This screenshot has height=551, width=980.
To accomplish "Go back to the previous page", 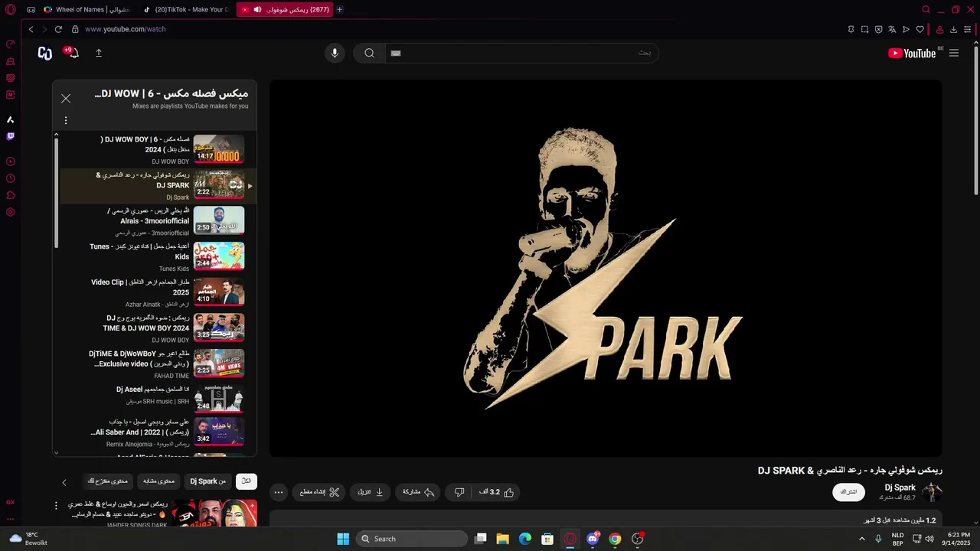I will click(31, 29).
